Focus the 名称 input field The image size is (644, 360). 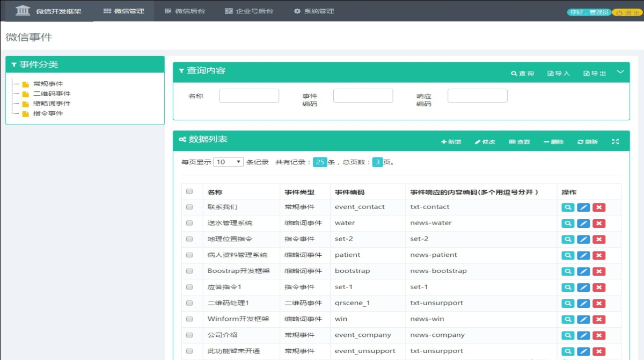point(249,96)
